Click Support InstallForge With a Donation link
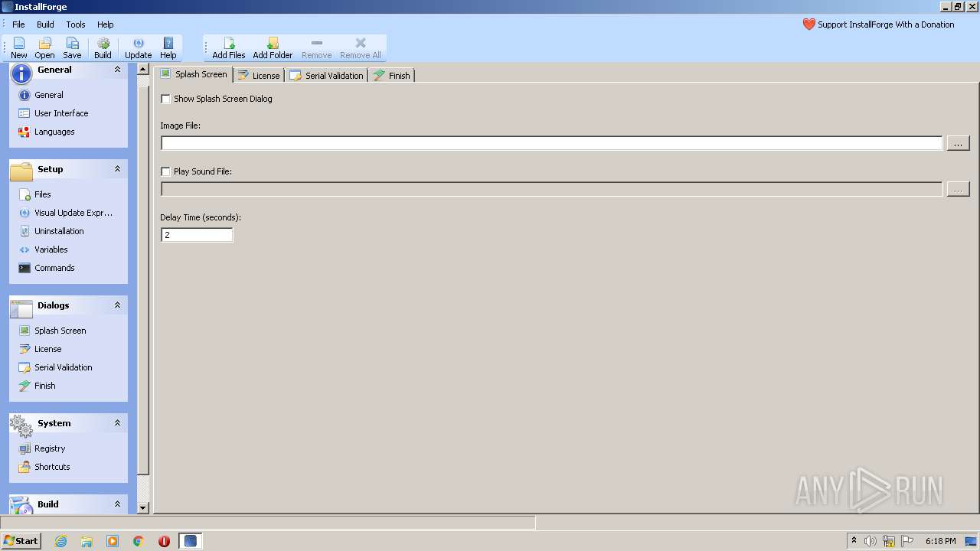Screen dimensions: 980x551 point(879,24)
